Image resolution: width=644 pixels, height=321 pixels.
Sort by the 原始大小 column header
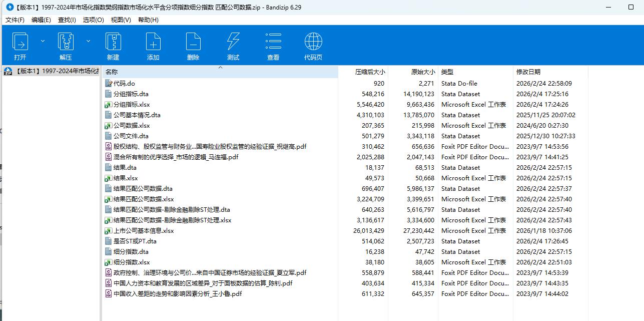[413, 72]
